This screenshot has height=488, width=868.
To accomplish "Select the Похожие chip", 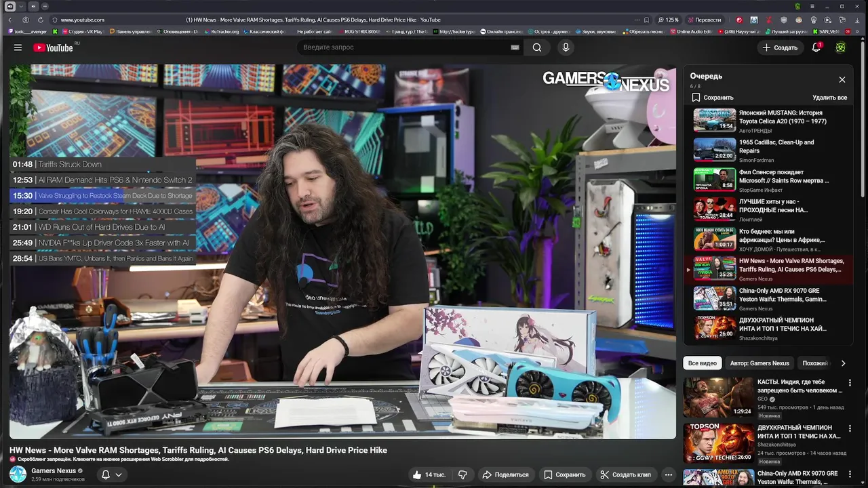I will coord(815,363).
